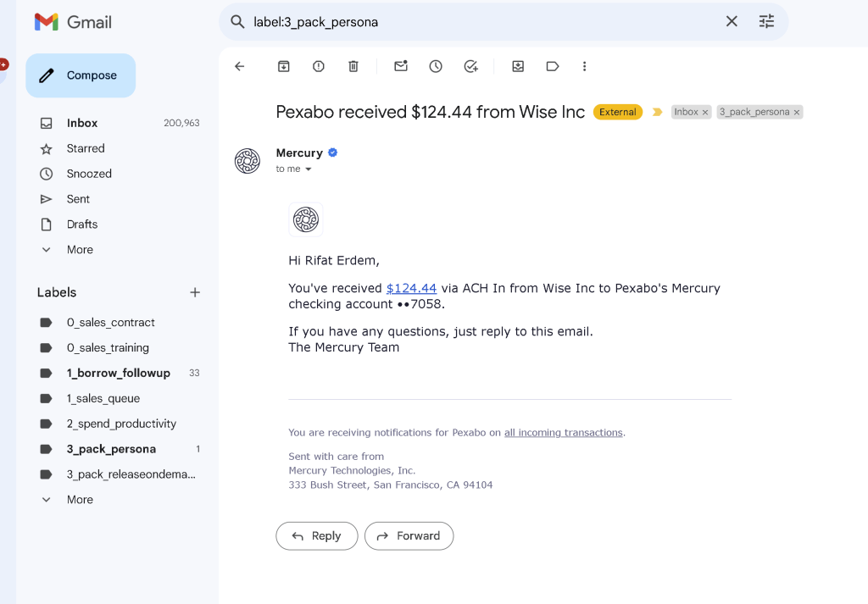Click Mercury's verified sender badge

(332, 152)
